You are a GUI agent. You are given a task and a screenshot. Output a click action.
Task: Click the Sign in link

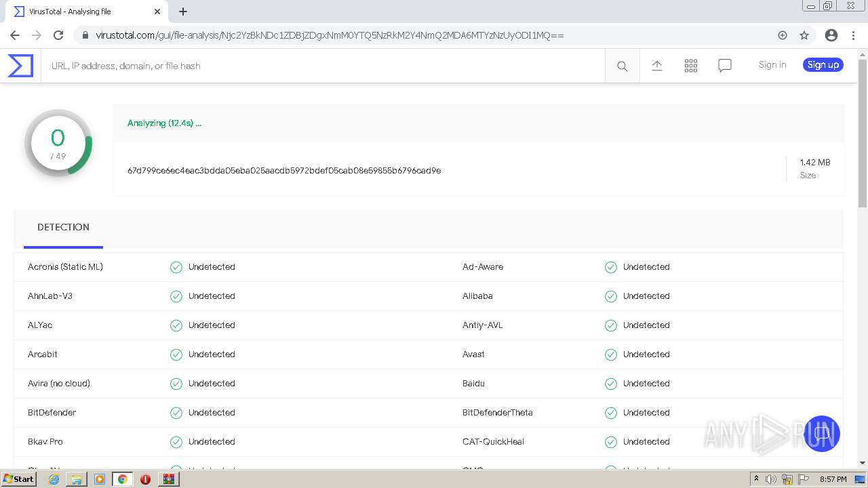[x=772, y=65]
